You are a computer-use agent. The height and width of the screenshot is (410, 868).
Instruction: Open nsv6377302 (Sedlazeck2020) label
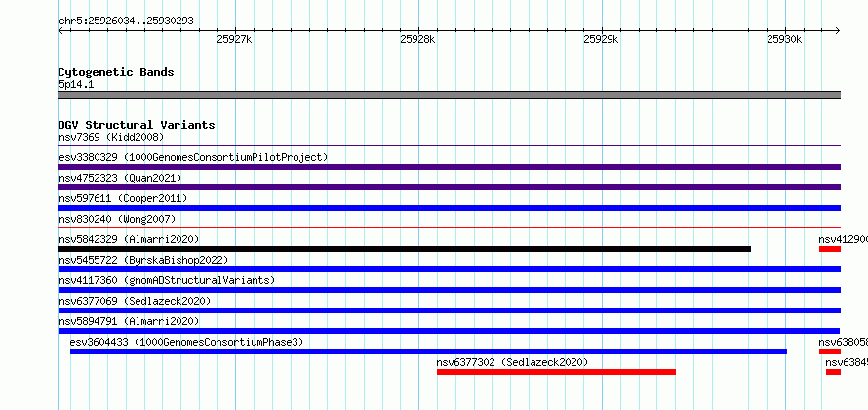(512, 362)
